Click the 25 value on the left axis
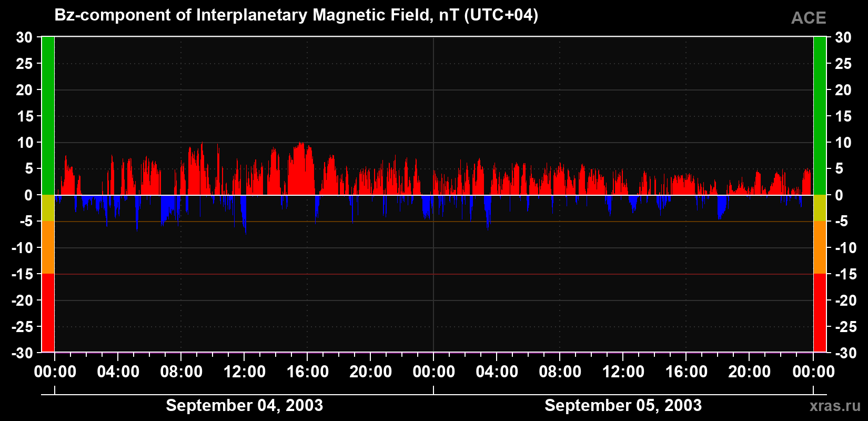 click(x=24, y=64)
